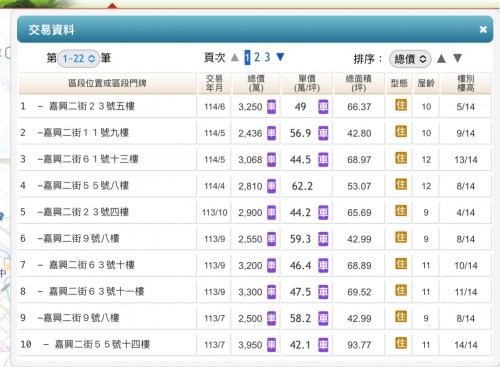This screenshot has height=367, width=500.
Task: Click 車 icon next to total price 3,068
Action: (271, 159)
